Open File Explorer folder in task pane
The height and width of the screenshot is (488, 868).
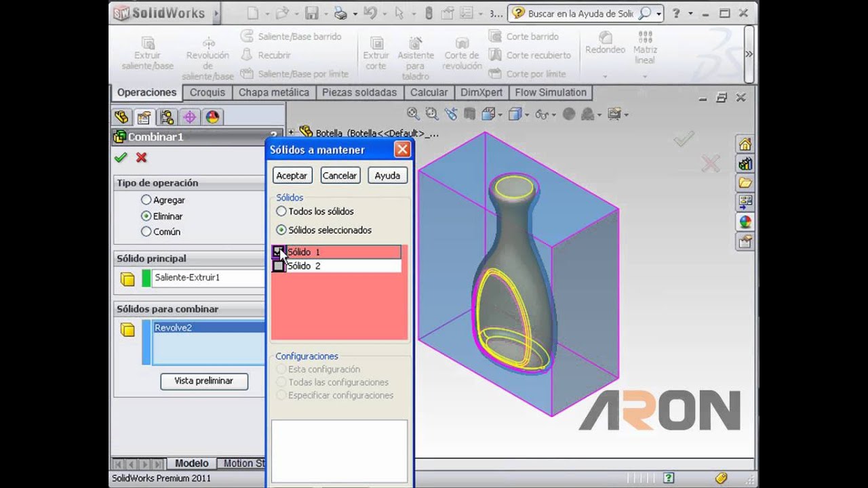[x=745, y=182]
